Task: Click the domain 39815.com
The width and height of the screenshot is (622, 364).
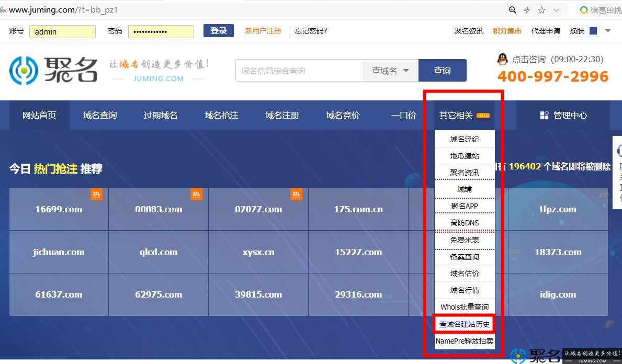Action: pos(258,294)
